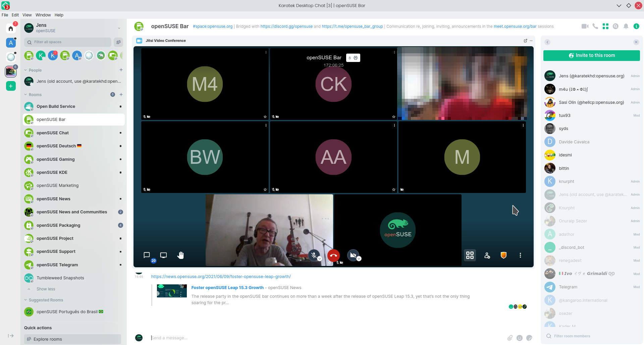
Task: Open notification bell settings
Action: 626,26
